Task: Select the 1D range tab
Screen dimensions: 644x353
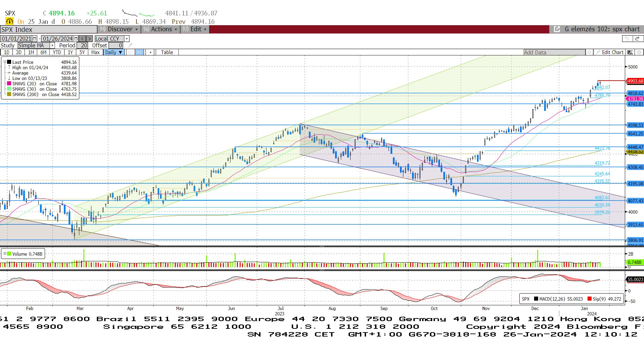Action: click(x=7, y=52)
